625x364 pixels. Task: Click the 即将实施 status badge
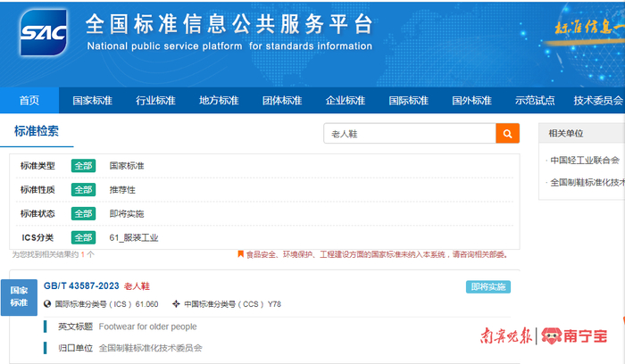488,286
